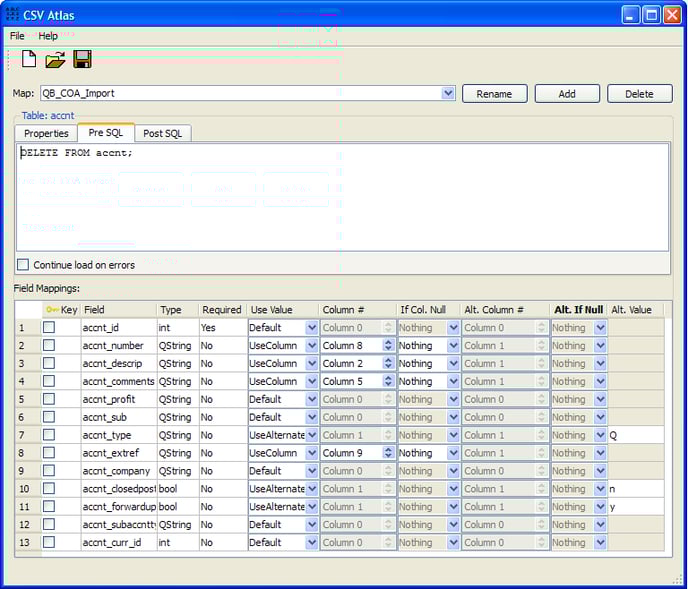The width and height of the screenshot is (688, 589).
Task: Open If Col. Null dropdown for accnt_number
Action: point(453,345)
